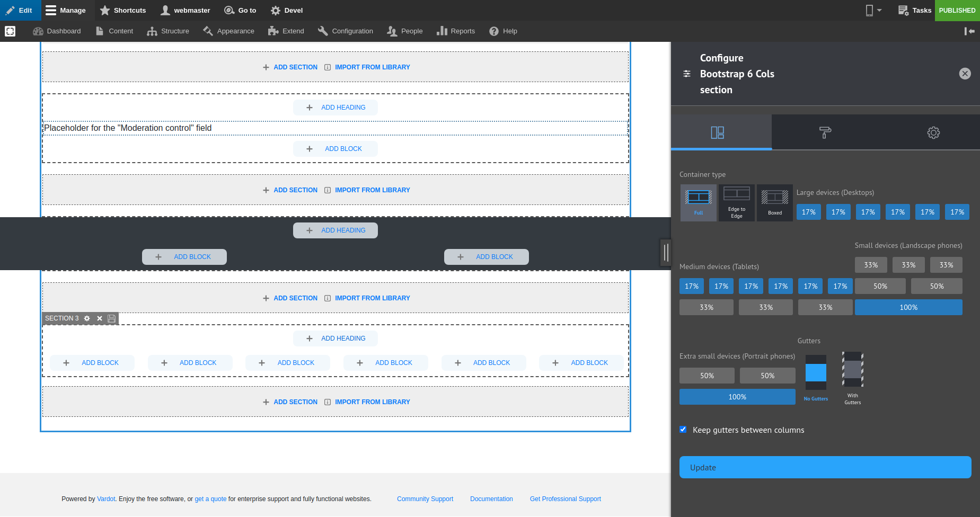Collapse the editing tray with the arrow icon
Screen dimensions: 980x517
point(969,31)
